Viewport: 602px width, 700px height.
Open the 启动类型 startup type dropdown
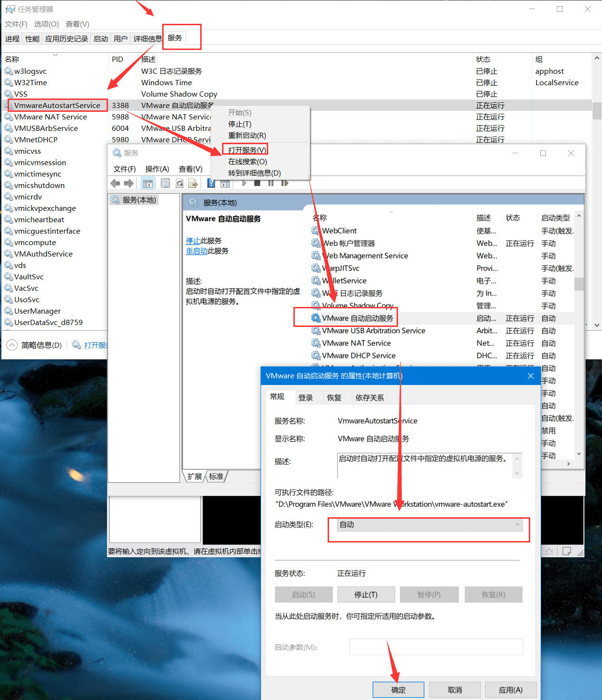pos(430,524)
